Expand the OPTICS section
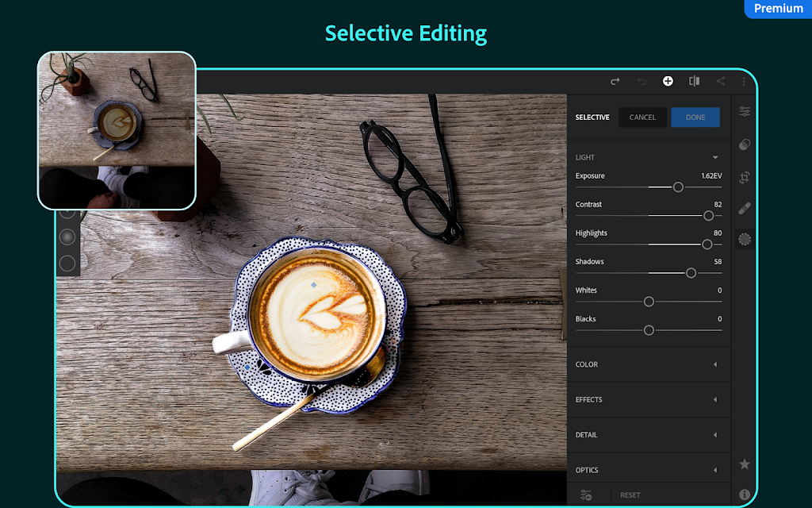 click(649, 470)
